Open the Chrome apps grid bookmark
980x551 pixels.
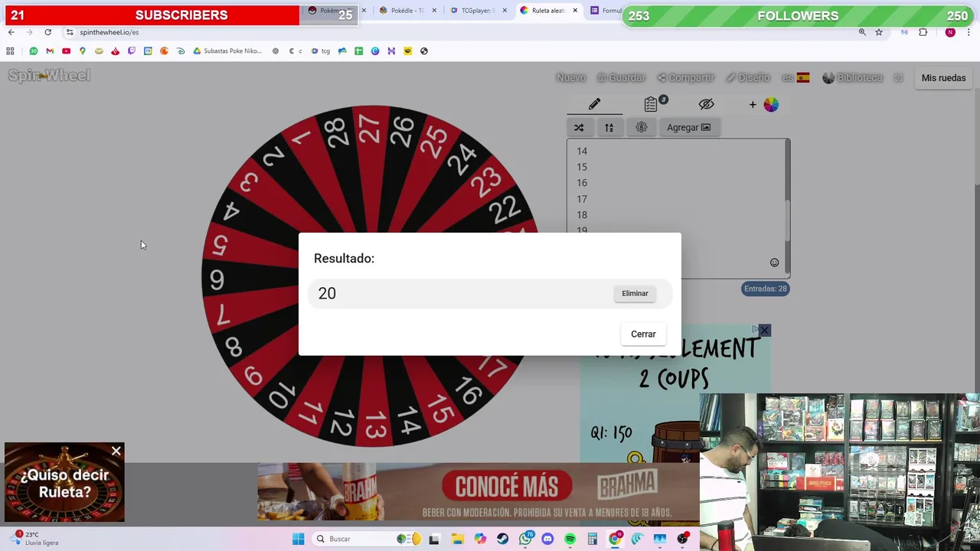tap(10, 51)
